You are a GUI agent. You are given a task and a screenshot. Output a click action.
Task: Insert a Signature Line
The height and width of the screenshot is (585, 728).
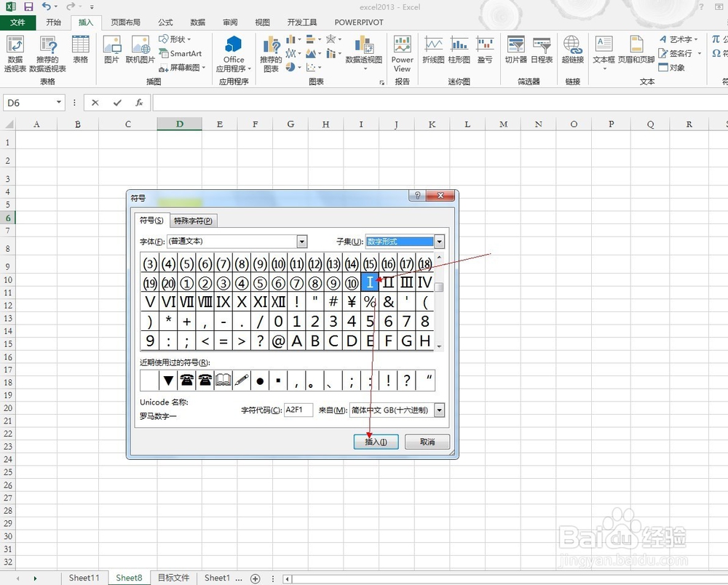[680, 53]
